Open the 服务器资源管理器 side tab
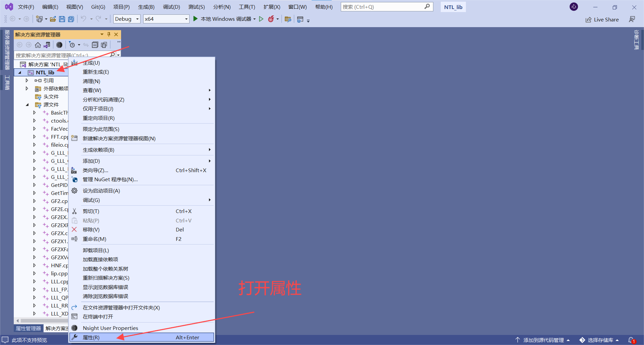 click(7, 50)
